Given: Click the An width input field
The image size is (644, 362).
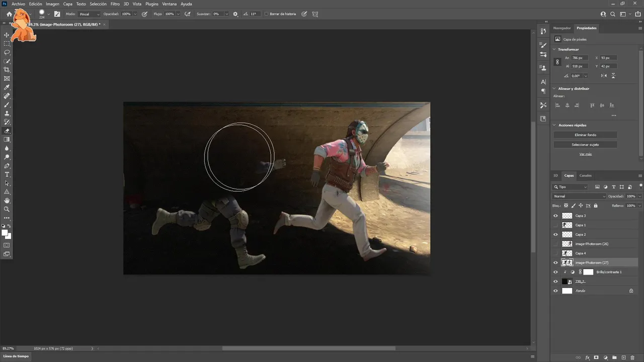Looking at the screenshot, I should click(x=580, y=58).
